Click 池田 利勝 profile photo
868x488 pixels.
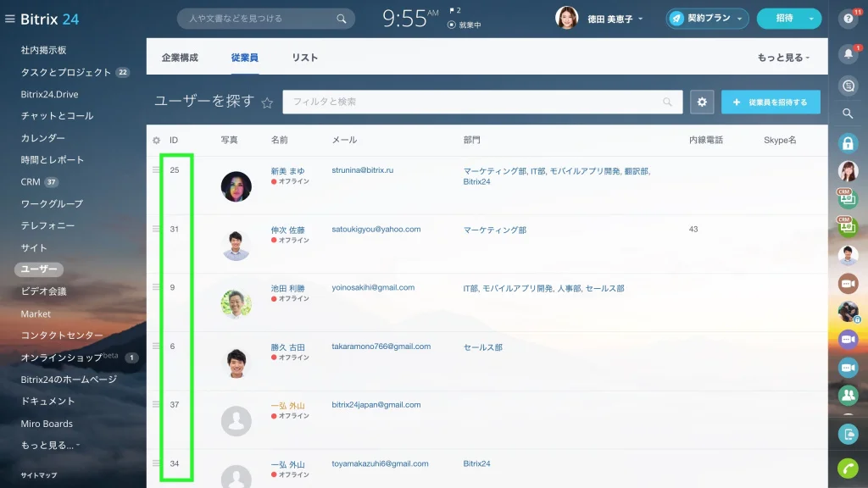coord(236,304)
